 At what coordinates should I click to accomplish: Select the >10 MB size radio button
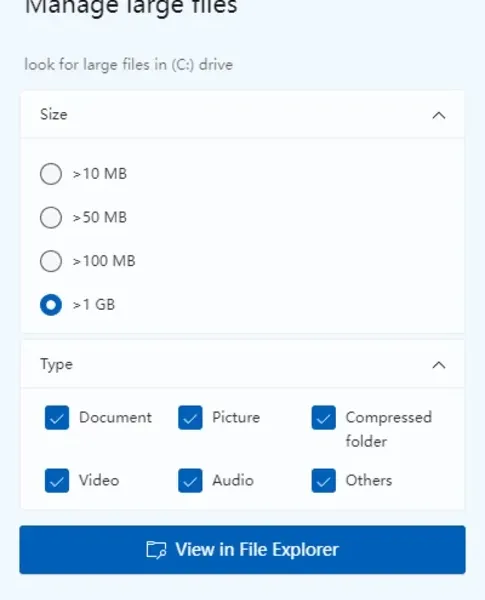coord(51,174)
